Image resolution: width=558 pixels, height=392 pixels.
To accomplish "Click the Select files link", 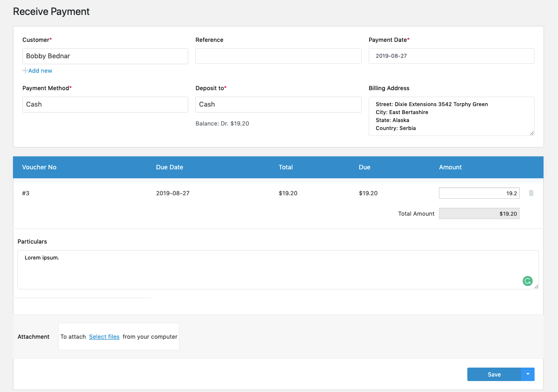I will (x=104, y=336).
